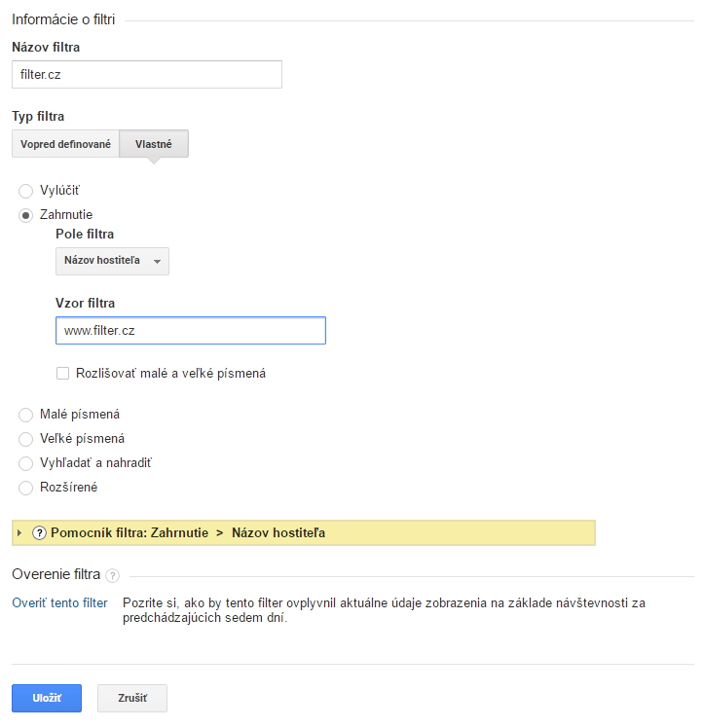Screen dimensions: 702x728
Task: Enable Rozlišovať malé a veľké písmená checkbox
Action: point(63,373)
